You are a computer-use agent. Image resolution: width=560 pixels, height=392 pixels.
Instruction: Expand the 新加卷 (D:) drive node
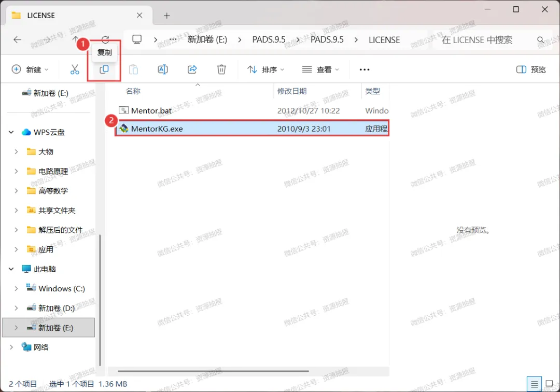coord(16,308)
